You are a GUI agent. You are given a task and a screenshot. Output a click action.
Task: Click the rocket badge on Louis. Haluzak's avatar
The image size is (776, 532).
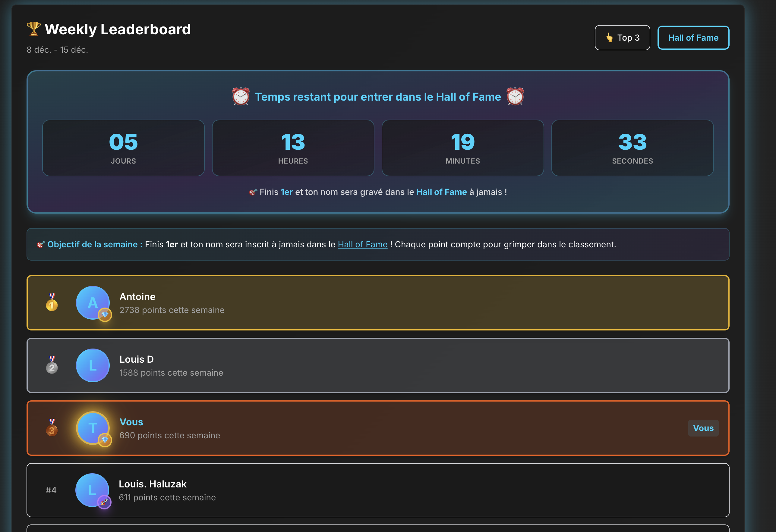pos(104,502)
